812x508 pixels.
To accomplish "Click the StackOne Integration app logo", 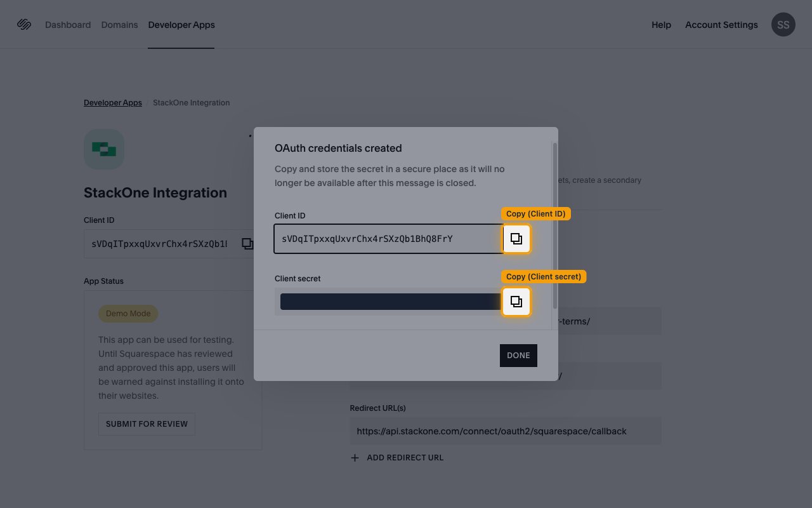I will coord(104,149).
